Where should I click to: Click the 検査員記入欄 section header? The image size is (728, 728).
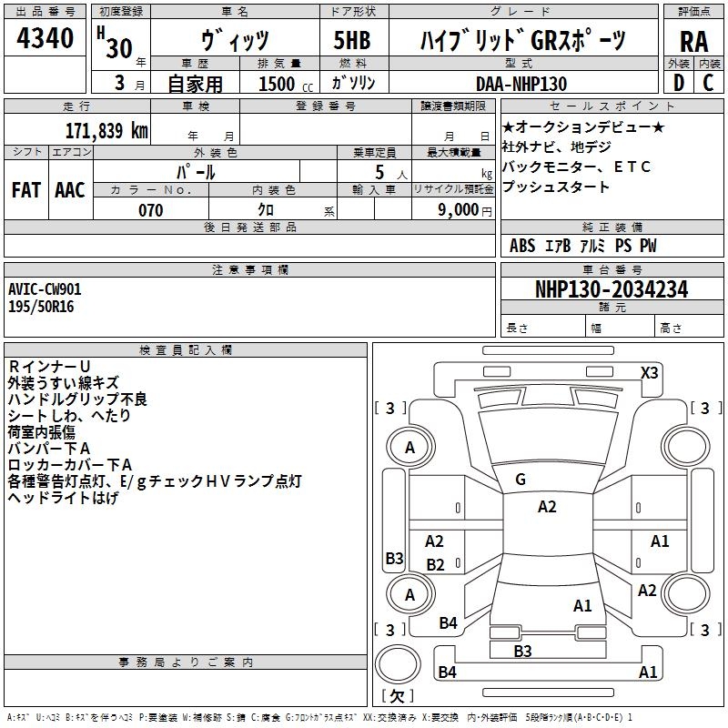[x=186, y=349]
